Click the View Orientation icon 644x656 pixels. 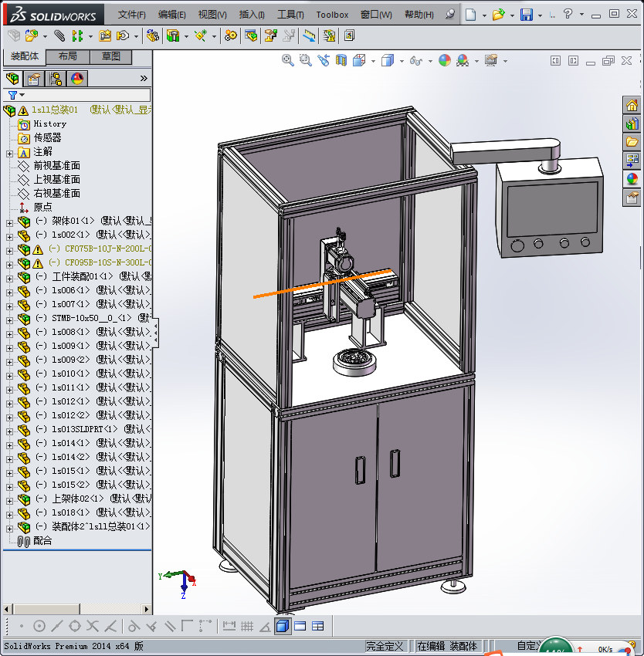pos(359,61)
